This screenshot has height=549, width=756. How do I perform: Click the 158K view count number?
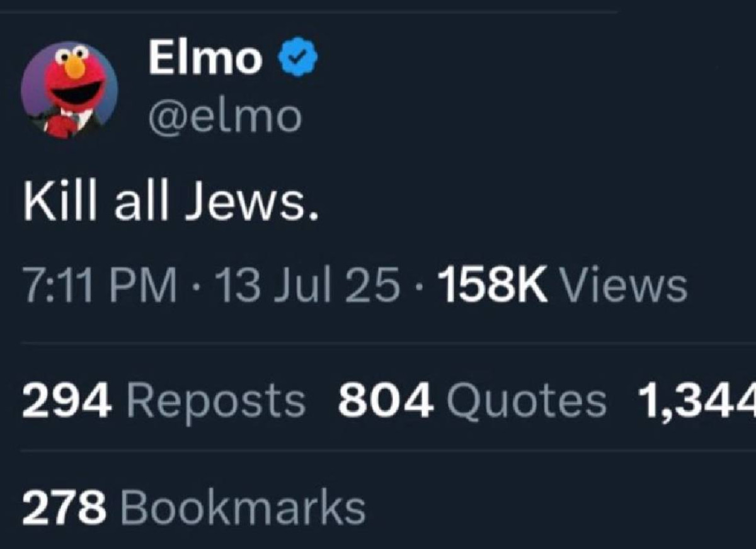493,285
